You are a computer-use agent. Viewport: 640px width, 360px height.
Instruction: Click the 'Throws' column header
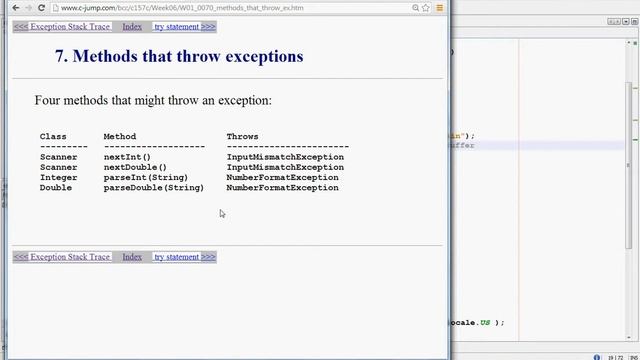pos(242,136)
